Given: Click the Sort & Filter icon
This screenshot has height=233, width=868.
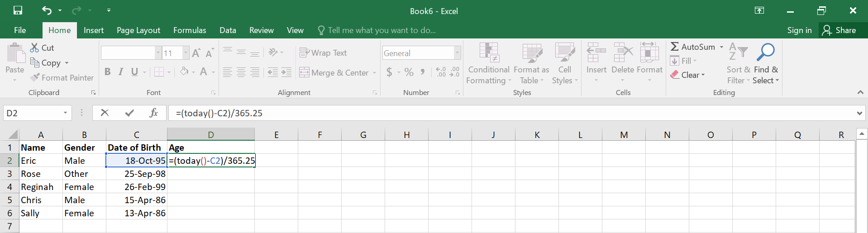Looking at the screenshot, I should click(738, 52).
